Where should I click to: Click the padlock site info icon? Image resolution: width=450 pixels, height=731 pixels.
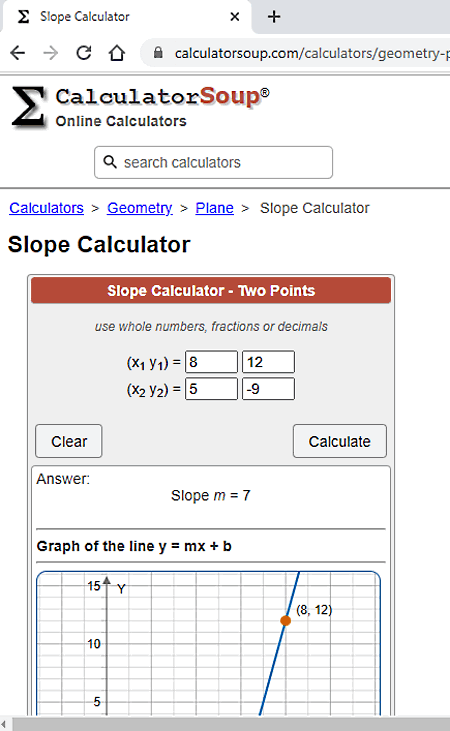coord(158,53)
